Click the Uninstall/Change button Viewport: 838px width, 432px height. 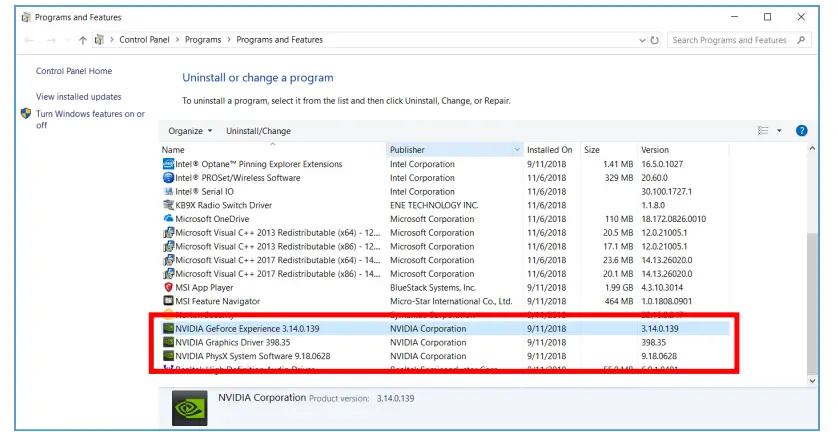[258, 131]
